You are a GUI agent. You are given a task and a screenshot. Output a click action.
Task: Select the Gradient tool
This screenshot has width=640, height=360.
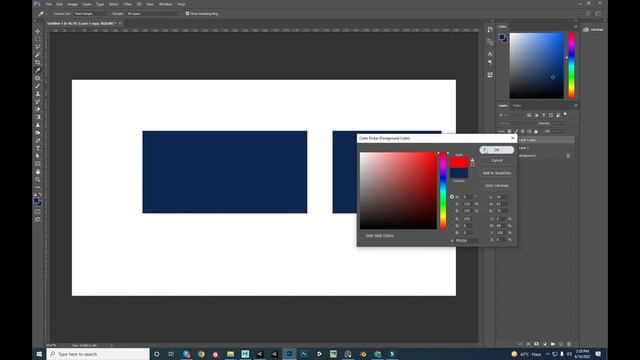(x=38, y=117)
